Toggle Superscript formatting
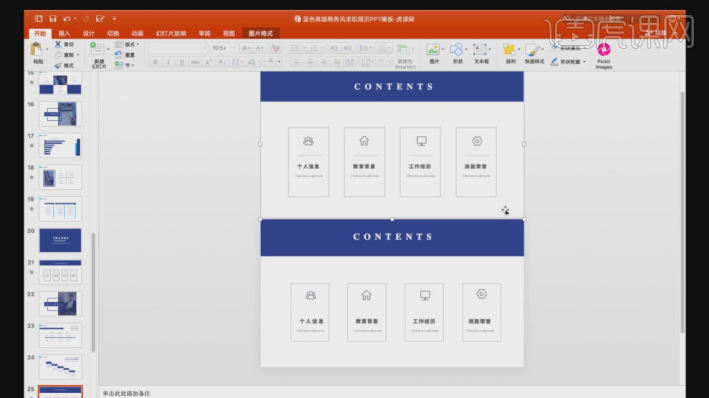The height and width of the screenshot is (398, 709). pos(208,62)
